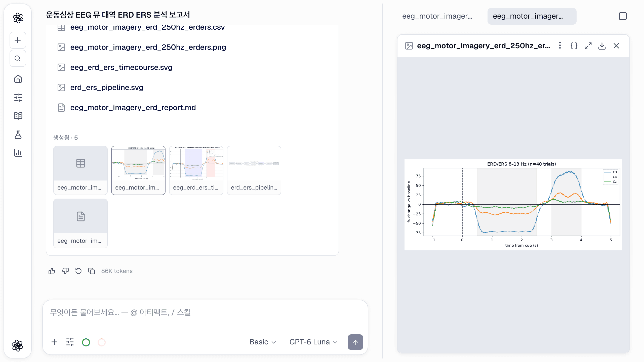This screenshot has width=644, height=362.
Task: Click the atom profile icon at sidebar bottom
Action: [17, 345]
